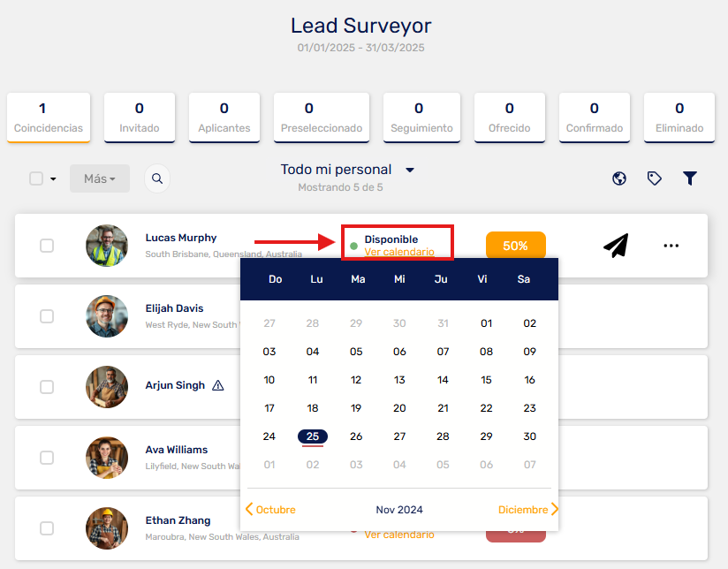The height and width of the screenshot is (569, 728).
Task: Switch to the Aplicantes tab
Action: 224,118
